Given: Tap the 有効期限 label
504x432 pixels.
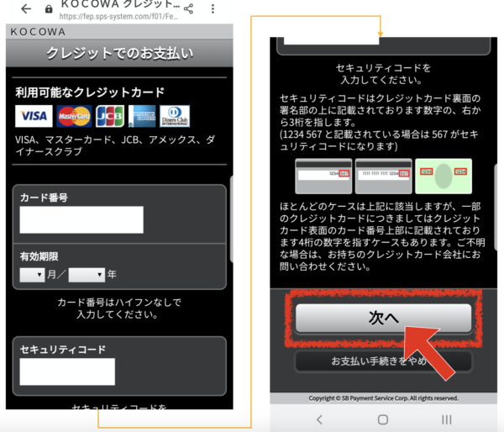Looking at the screenshot, I should coord(39,256).
